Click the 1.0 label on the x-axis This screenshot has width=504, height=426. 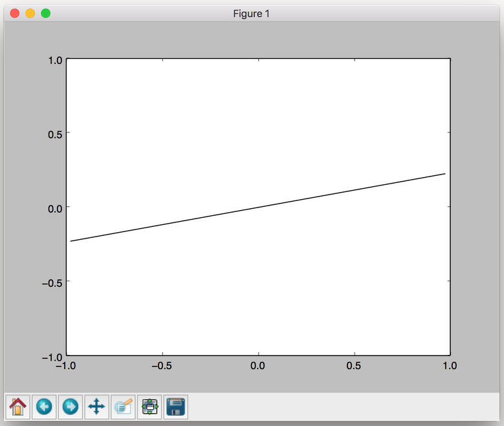click(449, 366)
